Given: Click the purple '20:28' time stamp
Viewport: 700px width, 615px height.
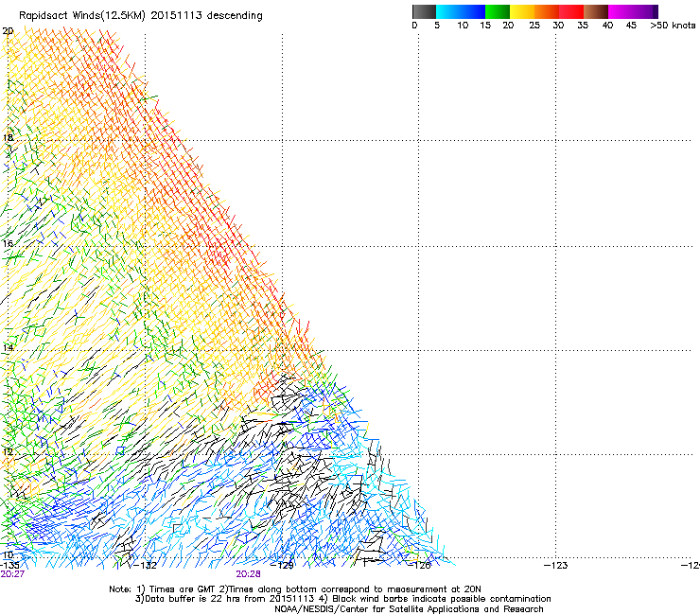Looking at the screenshot, I should [x=248, y=574].
